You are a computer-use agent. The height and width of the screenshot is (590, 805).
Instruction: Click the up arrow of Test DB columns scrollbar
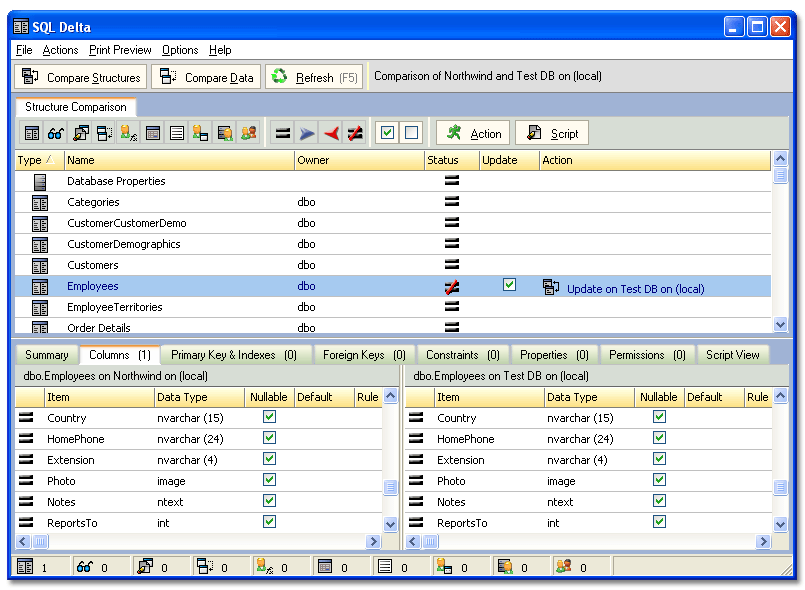[x=780, y=396]
